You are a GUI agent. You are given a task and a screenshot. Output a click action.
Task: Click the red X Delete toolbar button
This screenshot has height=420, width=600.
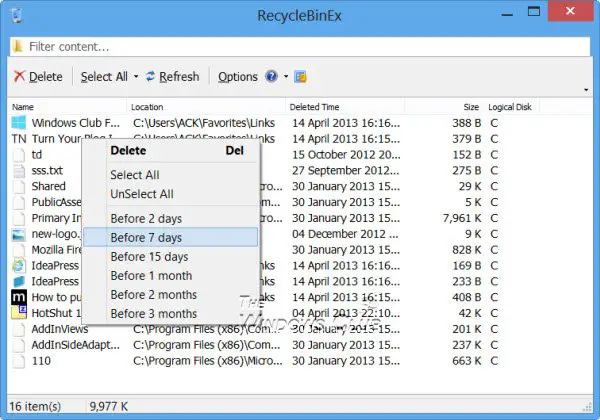[x=38, y=77]
